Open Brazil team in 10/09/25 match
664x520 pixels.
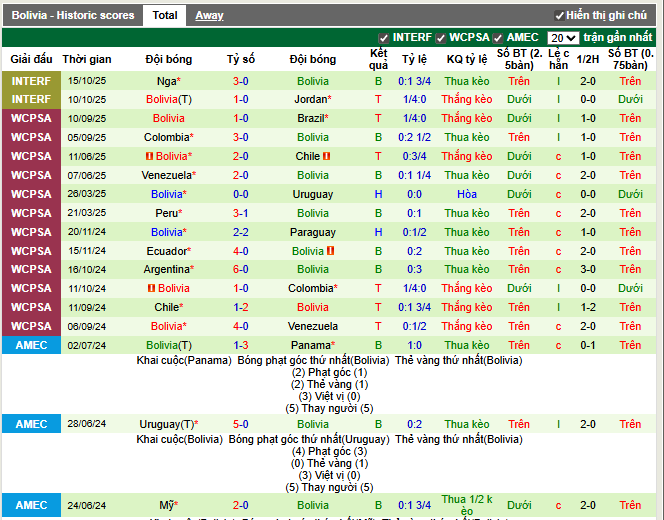pos(310,118)
